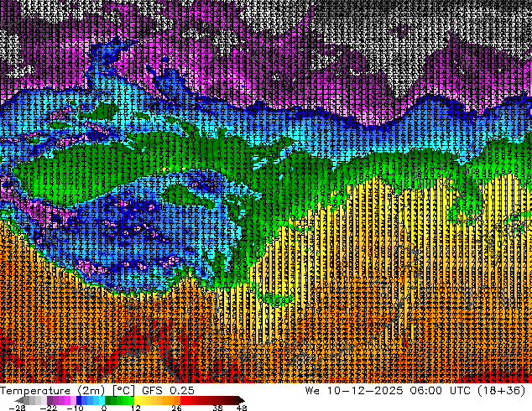The height and width of the screenshot is (411, 532).
Task: Pick the bright yellow legend swatch at 12
Action: coord(138,400)
